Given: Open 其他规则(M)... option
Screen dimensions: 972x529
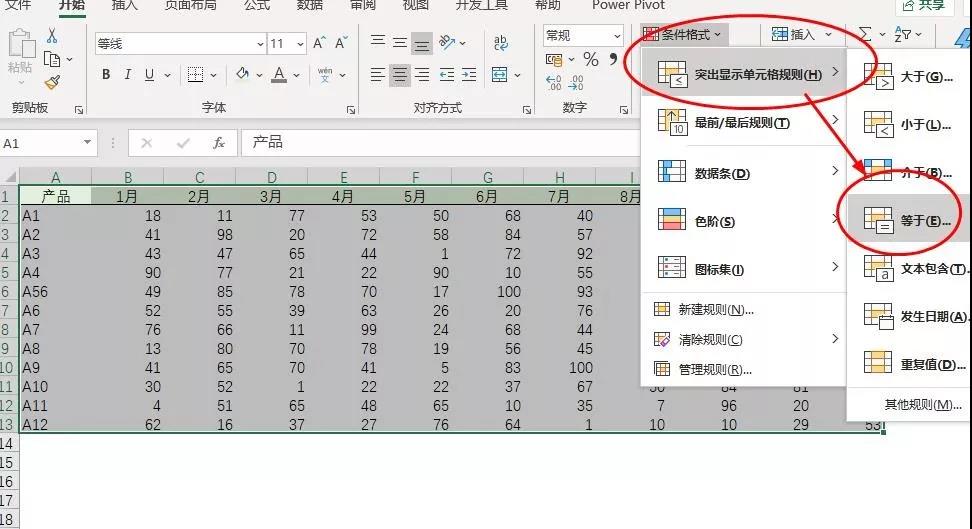Looking at the screenshot, I should click(x=922, y=405).
